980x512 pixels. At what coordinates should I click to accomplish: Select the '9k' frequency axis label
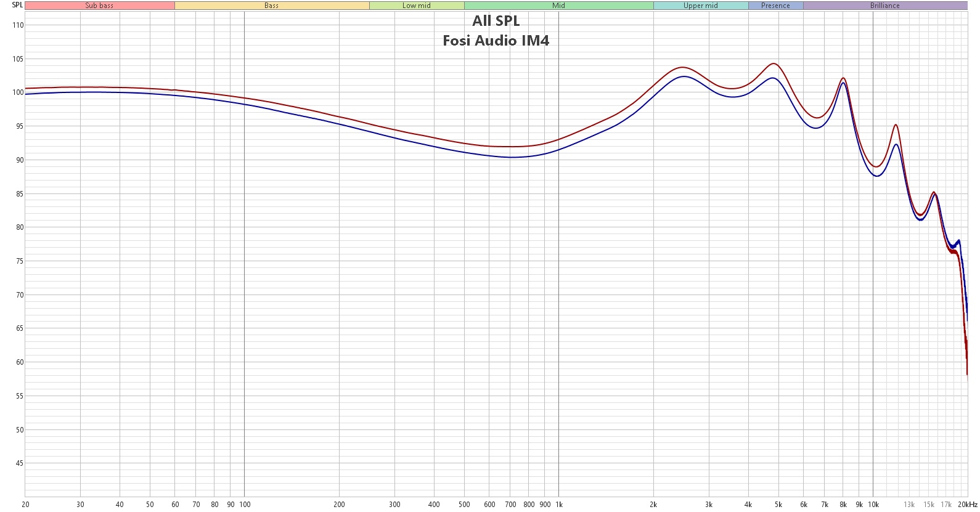tap(859, 505)
